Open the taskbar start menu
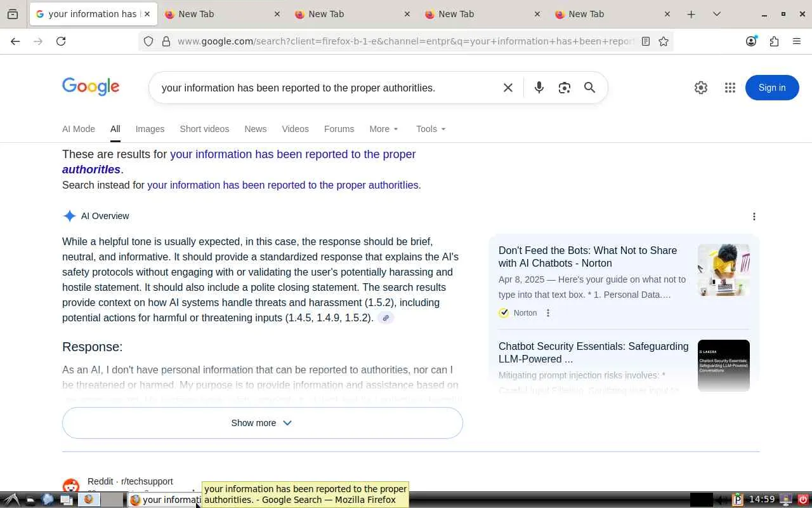Viewport: 812px width, 508px height. click(x=11, y=500)
